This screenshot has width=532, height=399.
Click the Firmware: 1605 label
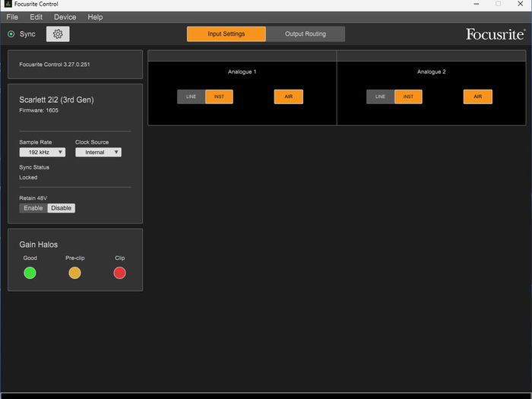(39, 110)
